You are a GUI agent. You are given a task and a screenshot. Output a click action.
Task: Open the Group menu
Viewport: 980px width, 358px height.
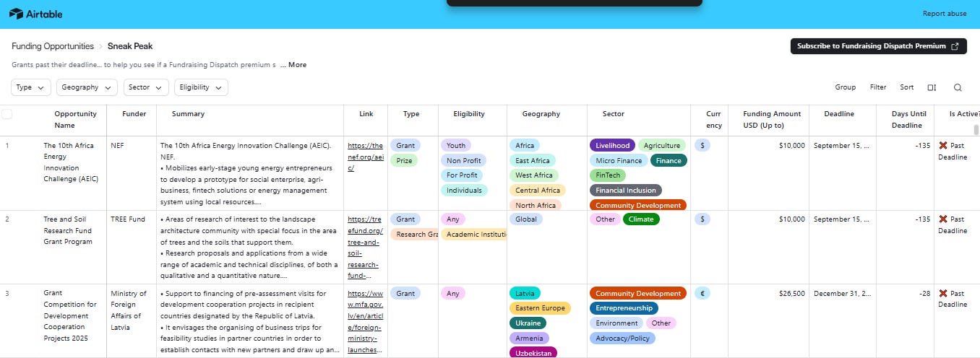845,87
